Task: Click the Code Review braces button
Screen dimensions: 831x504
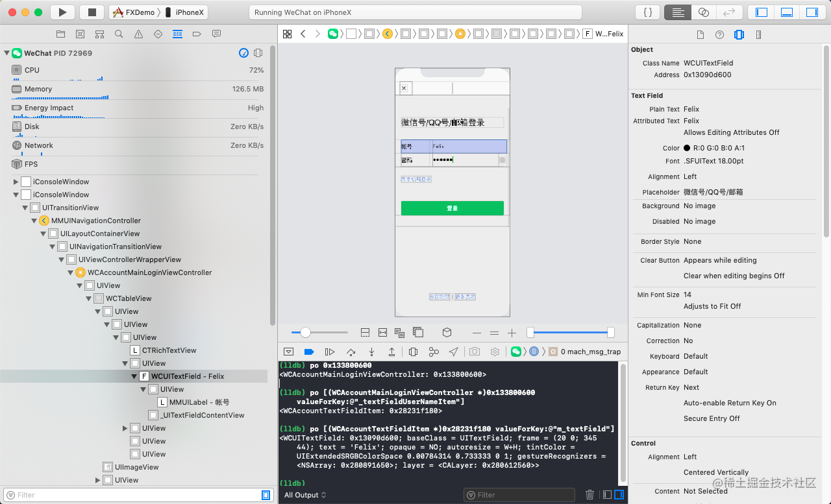Action: (x=647, y=12)
